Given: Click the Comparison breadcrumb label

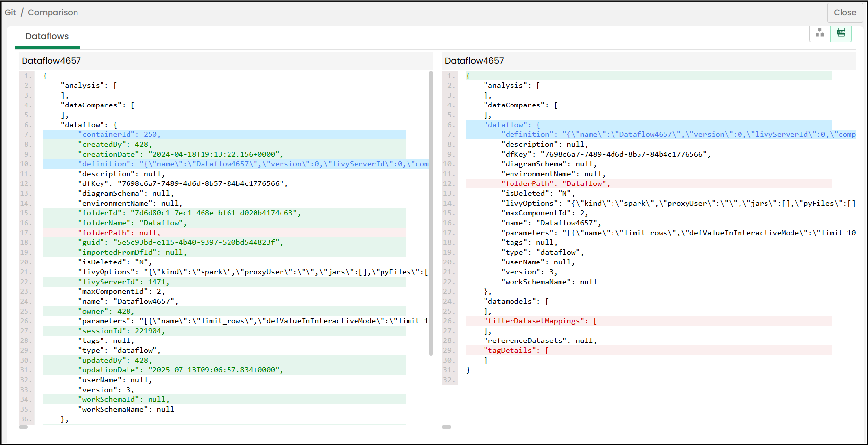Looking at the screenshot, I should [x=53, y=13].
